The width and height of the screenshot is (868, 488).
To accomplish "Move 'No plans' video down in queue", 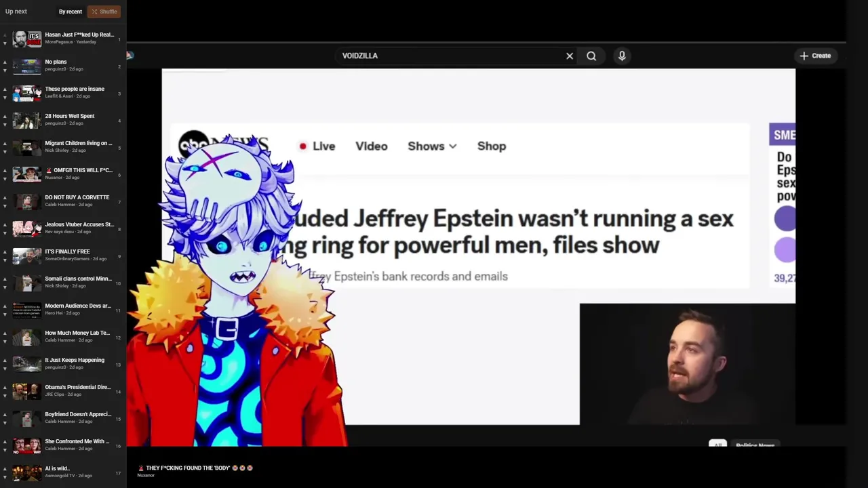I will pos(5,70).
